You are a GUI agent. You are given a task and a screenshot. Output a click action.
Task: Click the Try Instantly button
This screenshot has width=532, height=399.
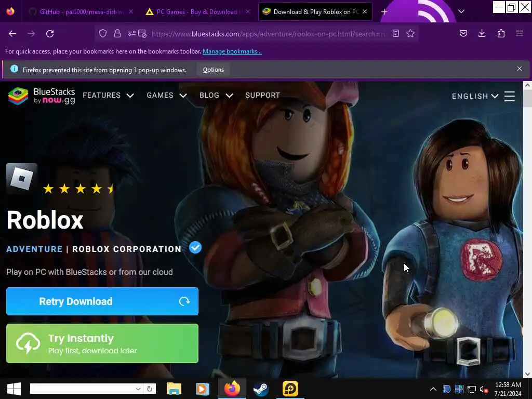[102, 343]
